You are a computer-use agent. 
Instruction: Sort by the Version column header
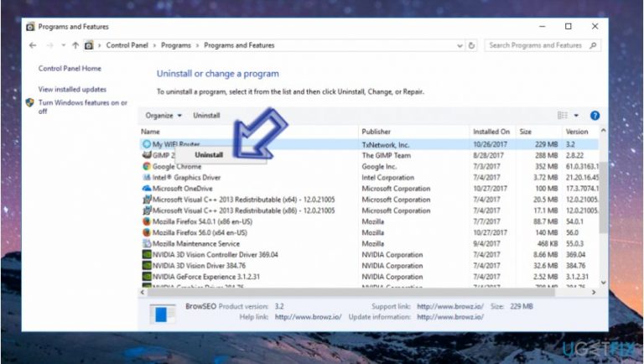tap(577, 132)
